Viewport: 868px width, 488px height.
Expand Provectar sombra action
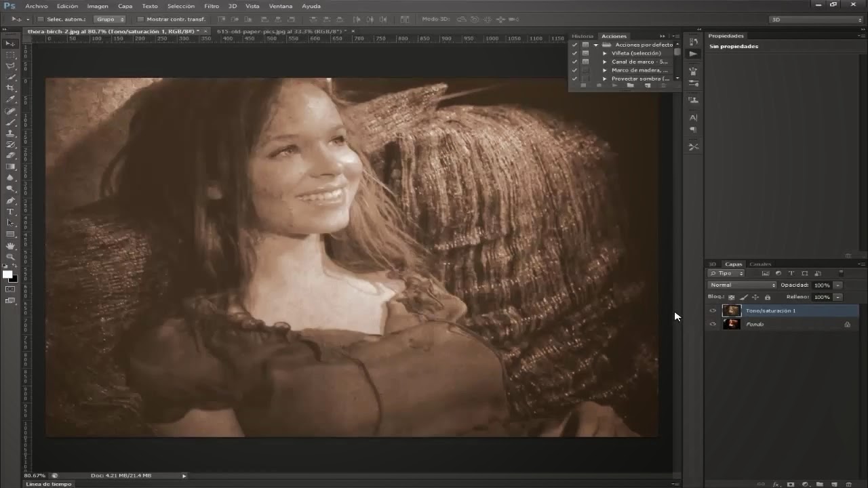[x=605, y=79]
